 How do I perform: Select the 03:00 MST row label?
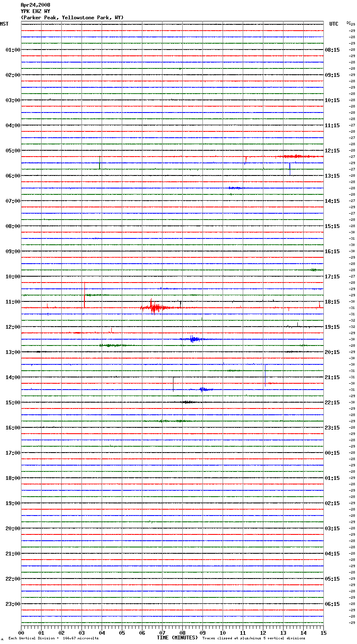13,100
